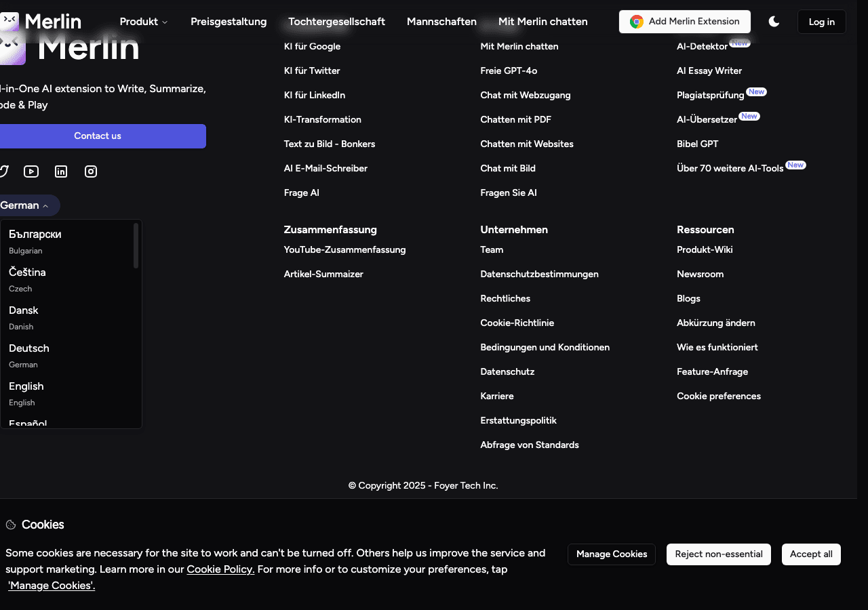Open the Produkt dropdown menu
868x610 pixels.
142,21
